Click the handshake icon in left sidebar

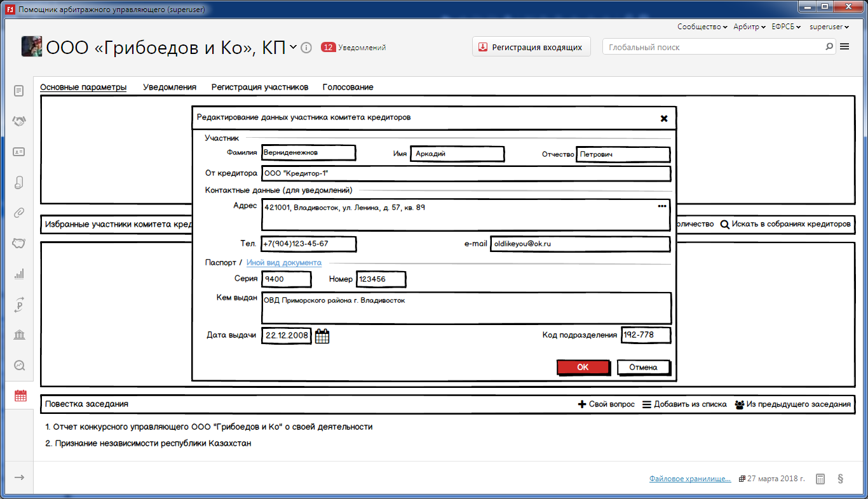pos(19,121)
